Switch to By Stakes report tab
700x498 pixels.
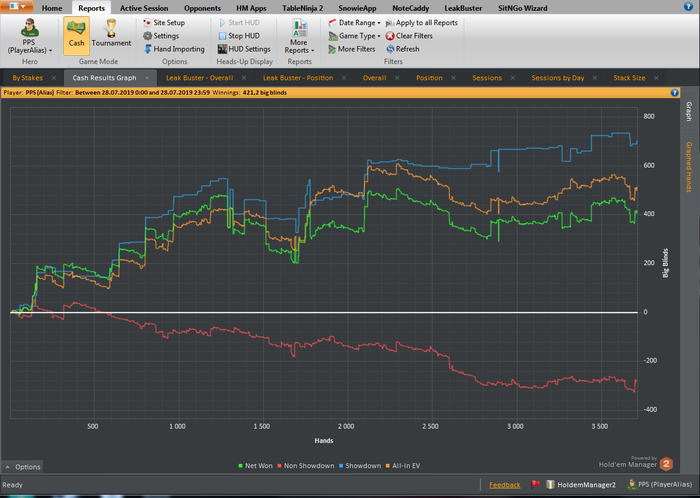27,78
